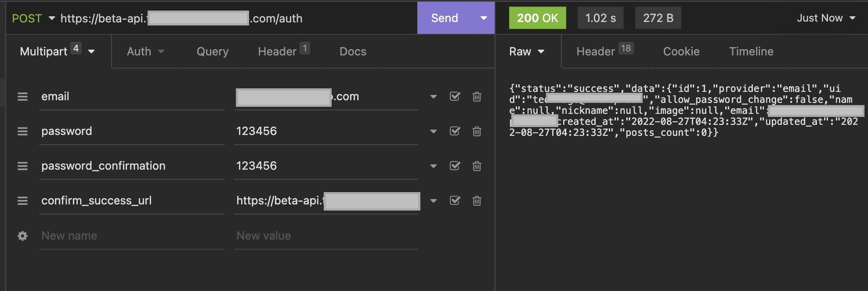Click drag handle beside password_confirmation
Viewport: 868px width, 291px height.
22,166
